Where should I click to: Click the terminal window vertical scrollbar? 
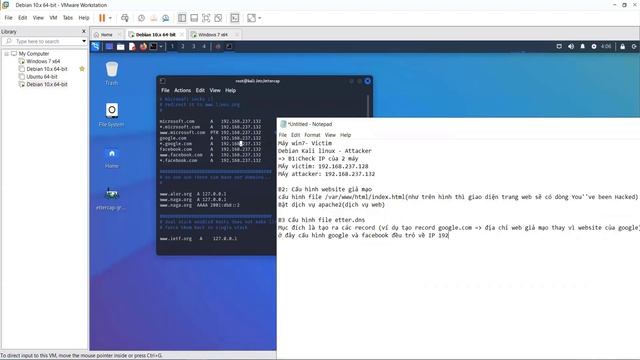point(368,107)
